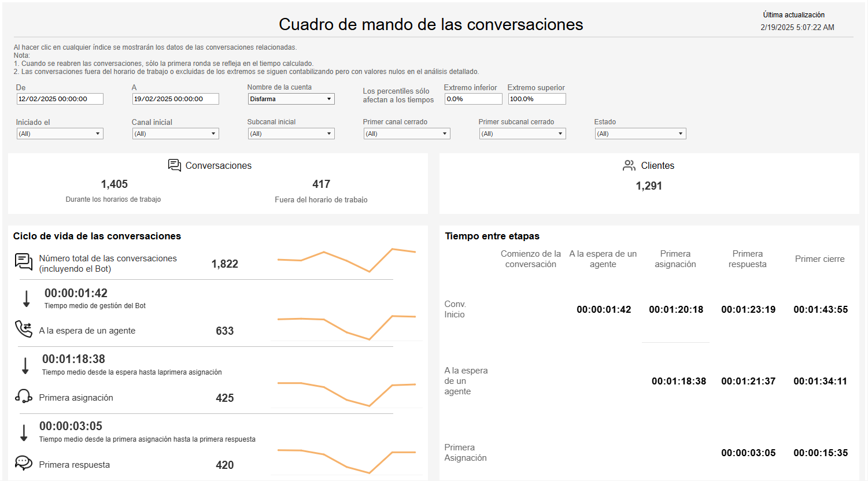Click the Clientes people icon
The height and width of the screenshot is (481, 868).
629,165
